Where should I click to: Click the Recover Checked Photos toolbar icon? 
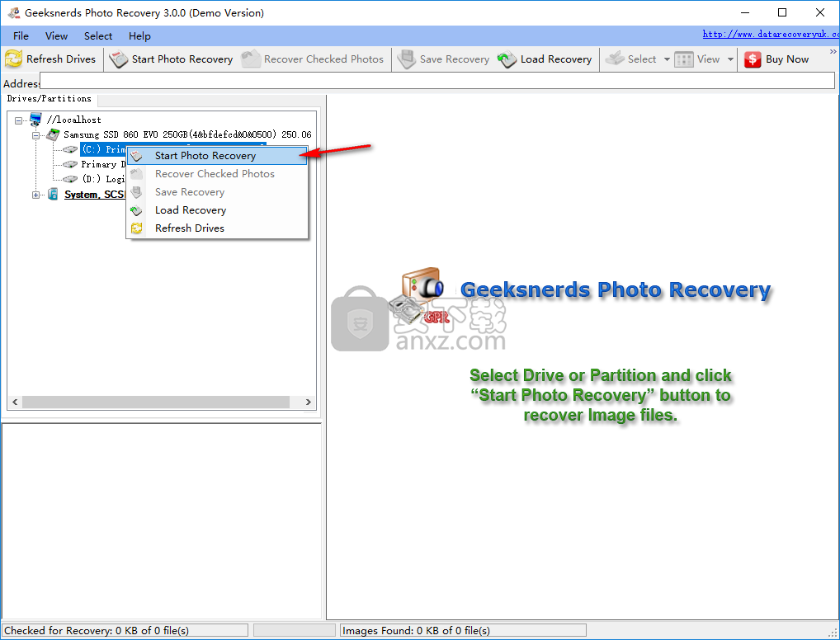click(251, 59)
